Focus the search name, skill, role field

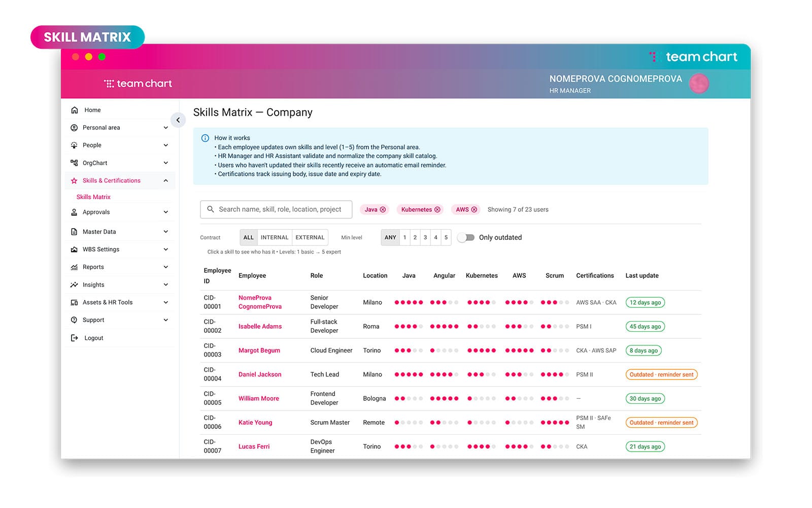(276, 209)
